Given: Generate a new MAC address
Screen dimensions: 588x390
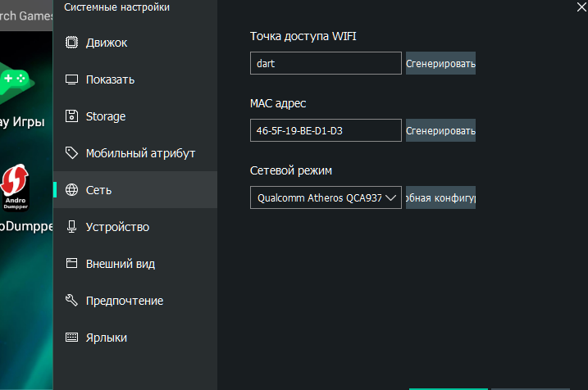Looking at the screenshot, I should click(440, 130).
